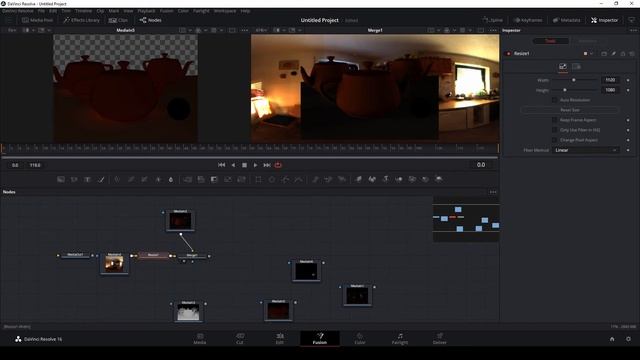Select the Text+ tool in toolbar

pyautogui.click(x=87, y=179)
